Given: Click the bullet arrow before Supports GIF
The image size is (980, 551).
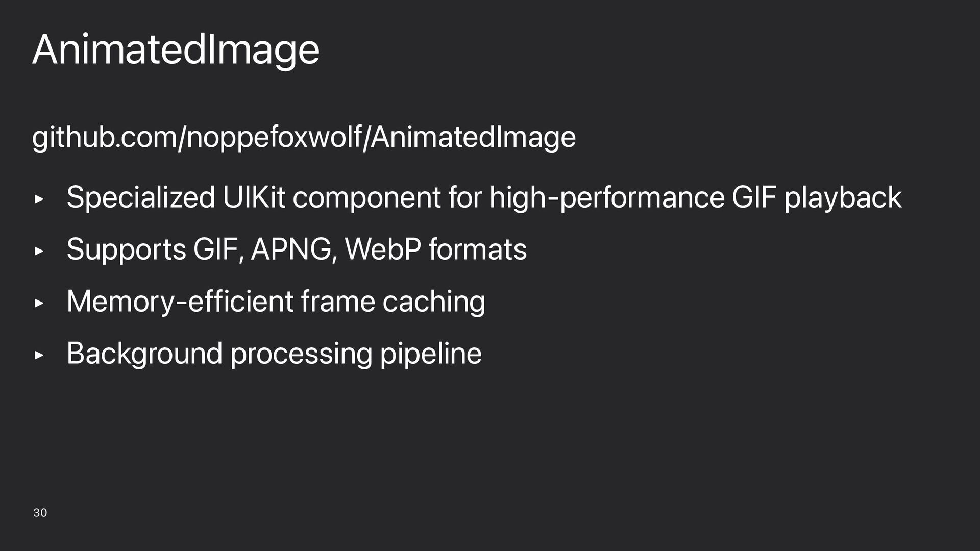Looking at the screenshot, I should coord(39,251).
